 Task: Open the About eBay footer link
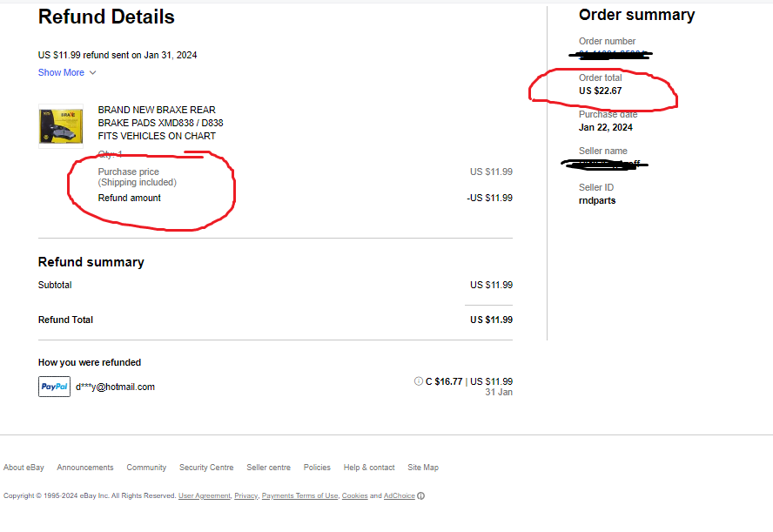point(24,468)
